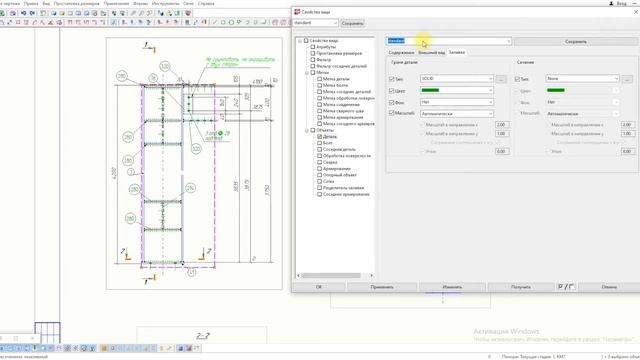This screenshot has height=360, width=640.
Task: Check the Фильтр box in the tree
Action: coord(313,60)
